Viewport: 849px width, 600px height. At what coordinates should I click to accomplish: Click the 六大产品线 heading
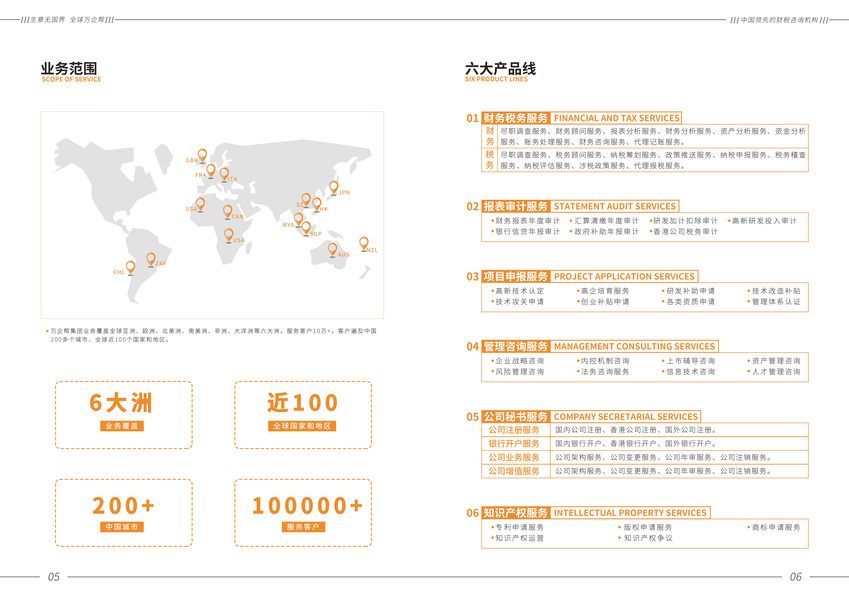point(500,68)
